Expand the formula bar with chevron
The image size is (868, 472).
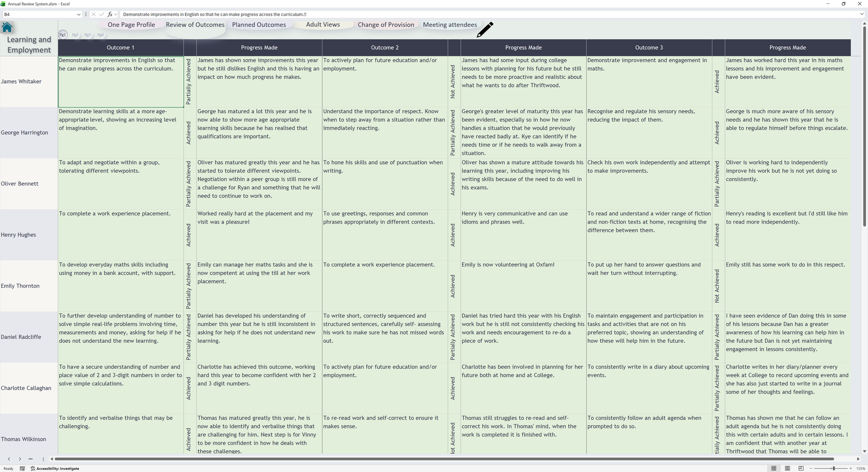pyautogui.click(x=862, y=14)
